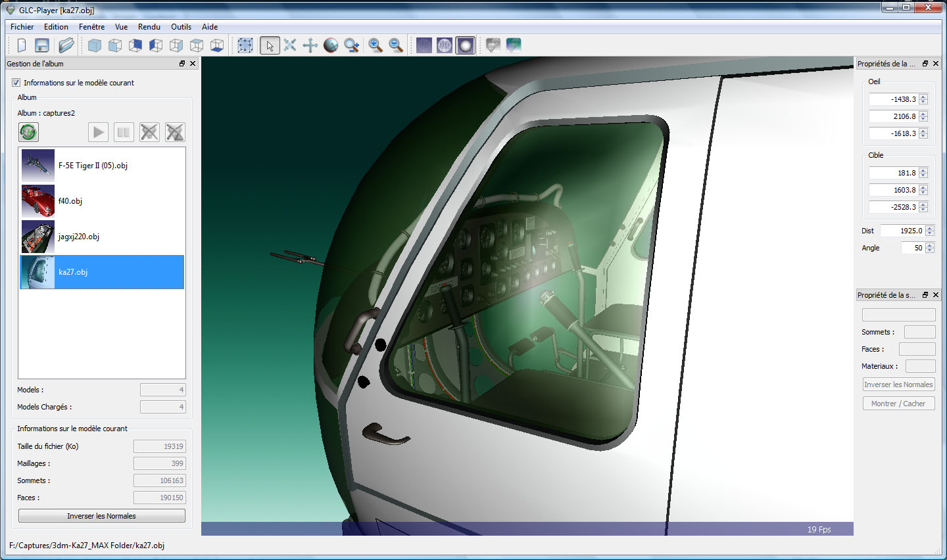Click the Zoom In magnifier icon
The width and height of the screenshot is (947, 560).
376,45
